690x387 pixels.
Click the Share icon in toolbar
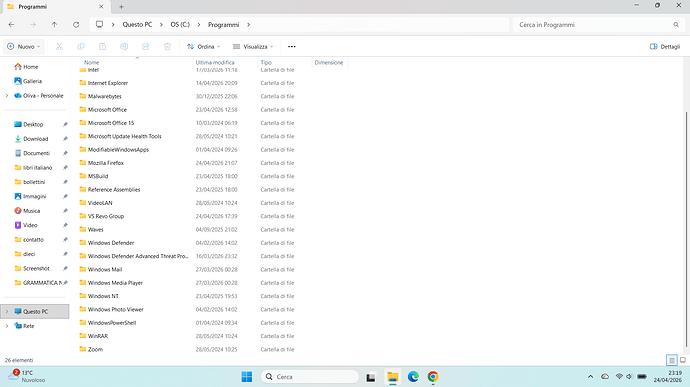(x=146, y=46)
